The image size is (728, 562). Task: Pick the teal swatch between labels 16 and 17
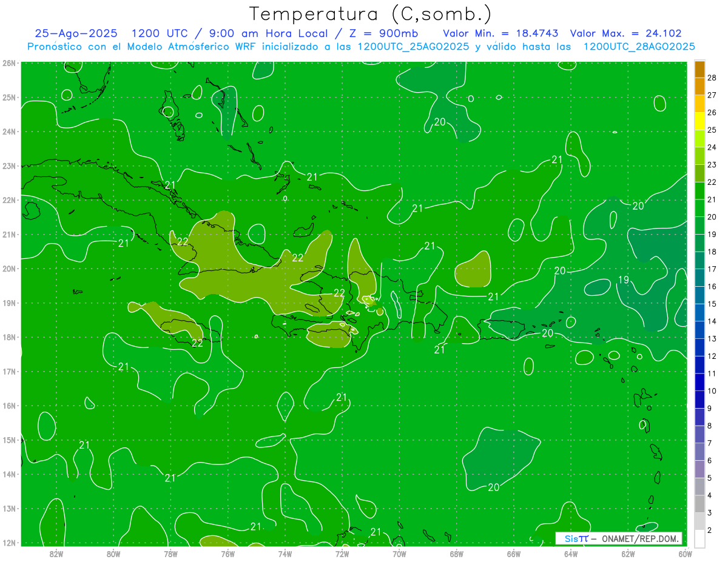[699, 278]
